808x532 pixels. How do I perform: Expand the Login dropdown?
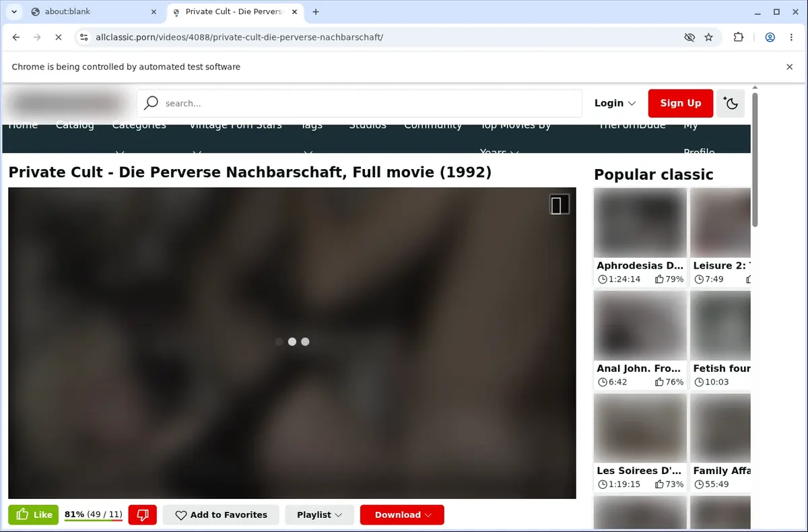coord(615,103)
